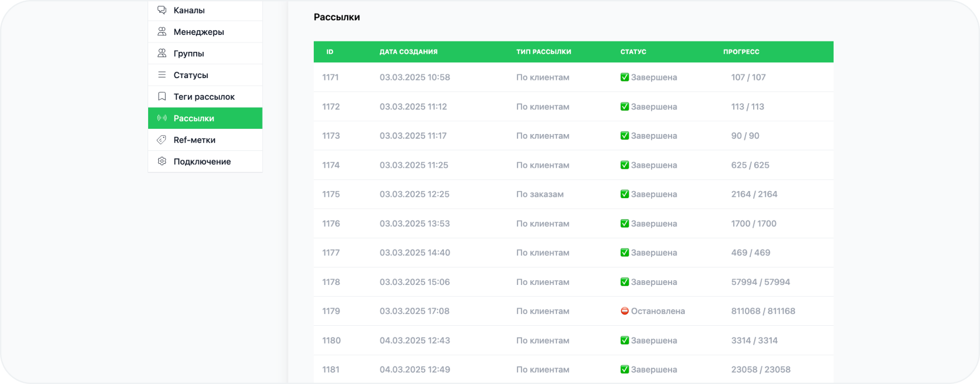
Task: Click По клиентам in row 1176
Action: [x=542, y=223]
